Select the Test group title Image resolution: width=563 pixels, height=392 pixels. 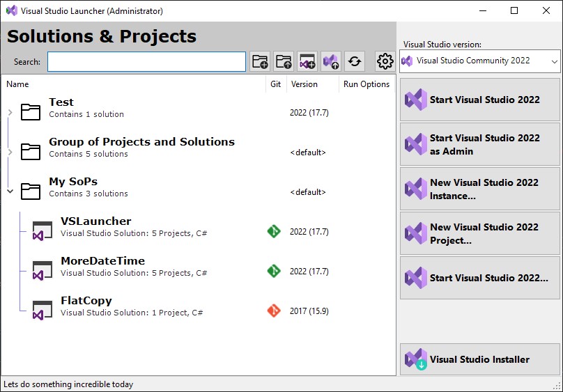61,102
